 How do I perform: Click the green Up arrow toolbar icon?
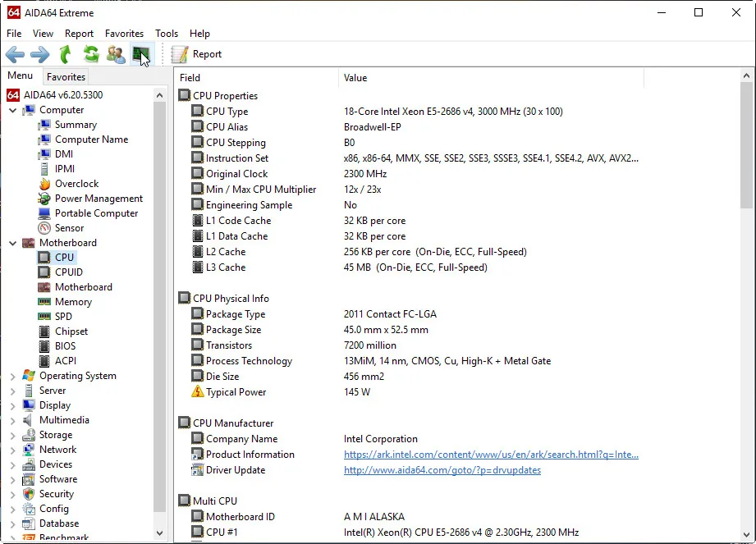(66, 55)
